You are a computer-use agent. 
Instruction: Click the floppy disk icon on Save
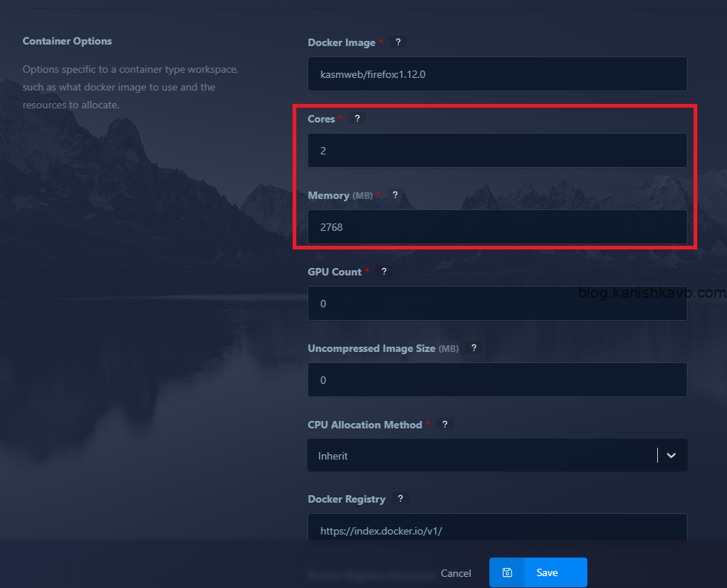tap(507, 572)
